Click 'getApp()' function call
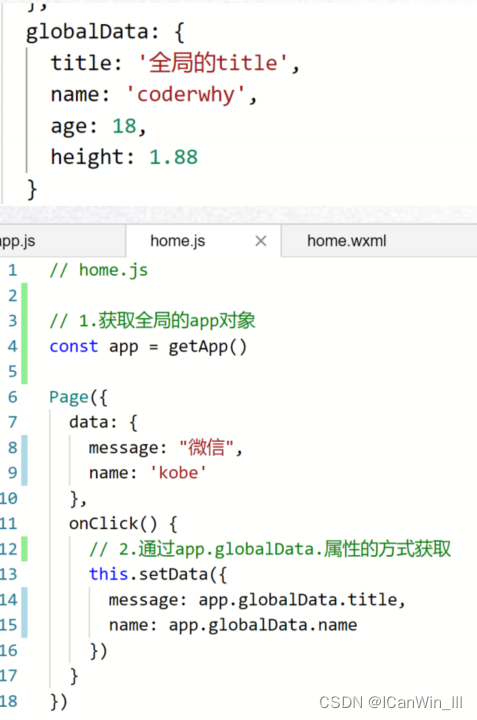This screenshot has width=477, height=720. coord(208,347)
